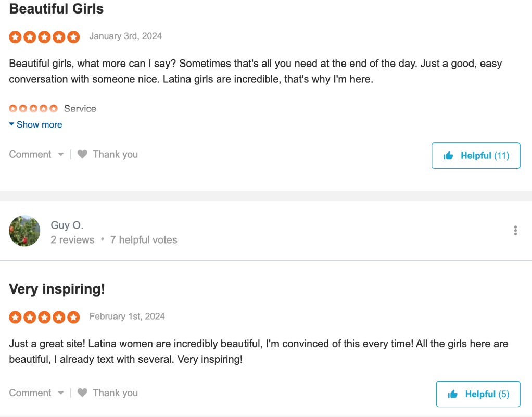Screen dimensions: 532x417
Task: Mark Beautiful Girls review as Helpful (11)
Action: coord(476,156)
